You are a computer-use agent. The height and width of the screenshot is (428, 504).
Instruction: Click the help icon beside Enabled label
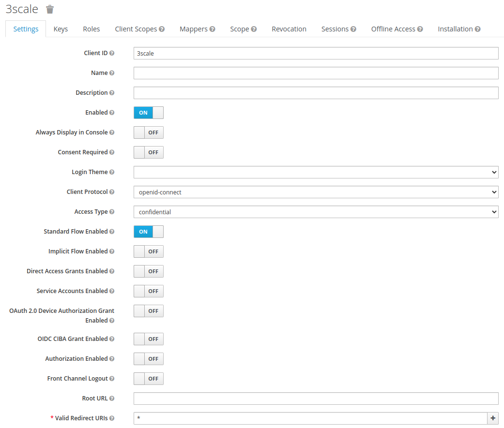click(112, 113)
